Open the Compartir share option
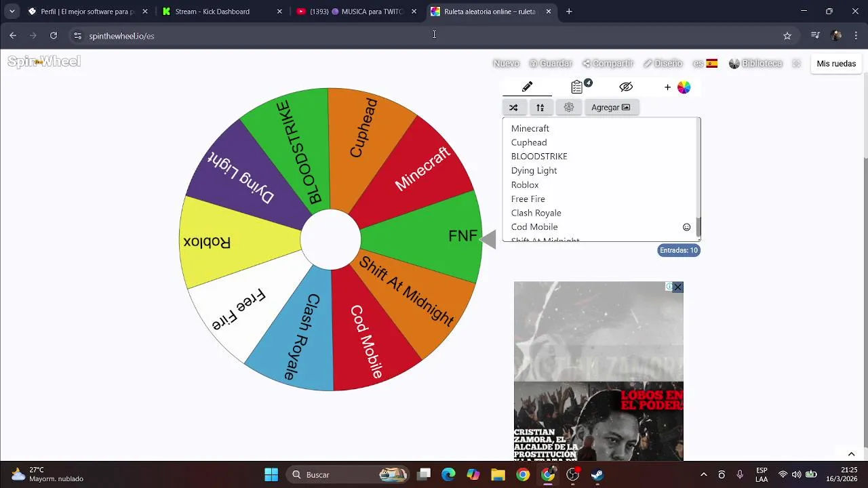 (x=608, y=63)
